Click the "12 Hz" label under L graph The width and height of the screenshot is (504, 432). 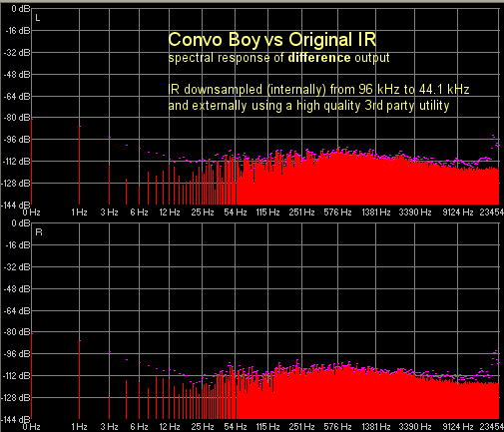click(x=170, y=213)
